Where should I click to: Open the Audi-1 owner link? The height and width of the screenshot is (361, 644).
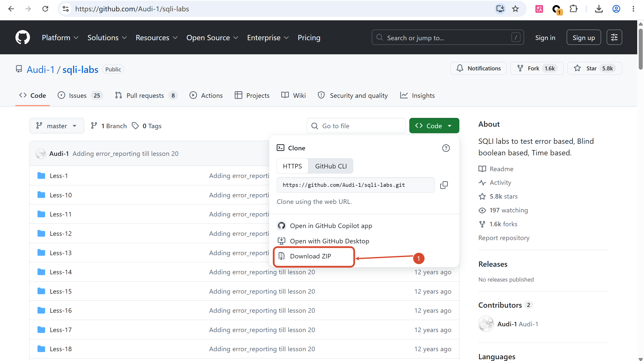click(41, 69)
